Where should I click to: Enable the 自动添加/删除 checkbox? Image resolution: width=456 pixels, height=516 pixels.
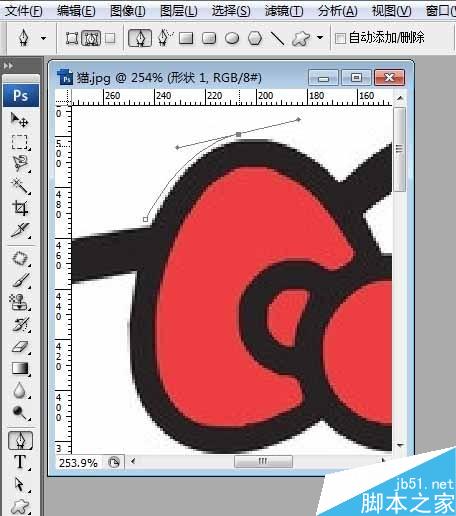click(340, 38)
